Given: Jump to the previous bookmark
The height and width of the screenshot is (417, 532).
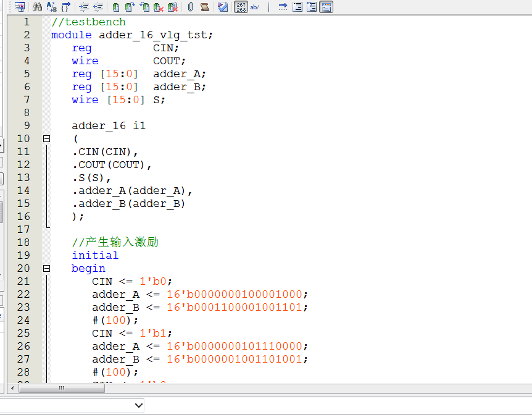Looking at the screenshot, I should tap(144, 7).
